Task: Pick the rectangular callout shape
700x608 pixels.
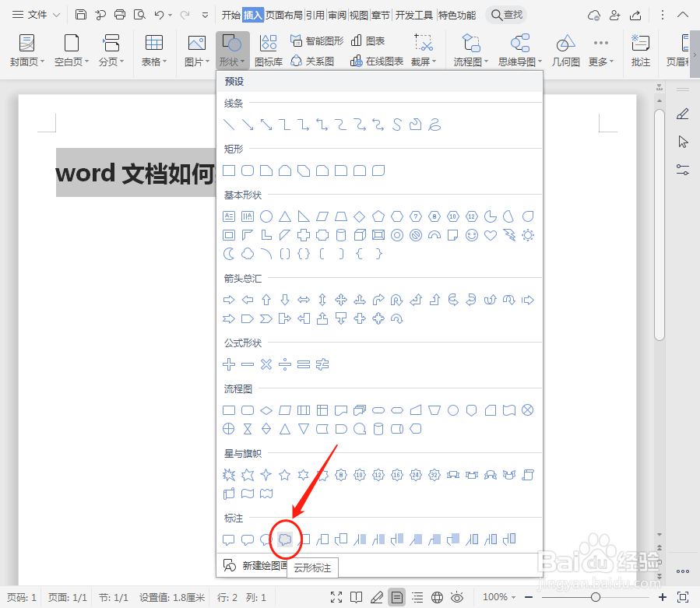Action: point(229,539)
